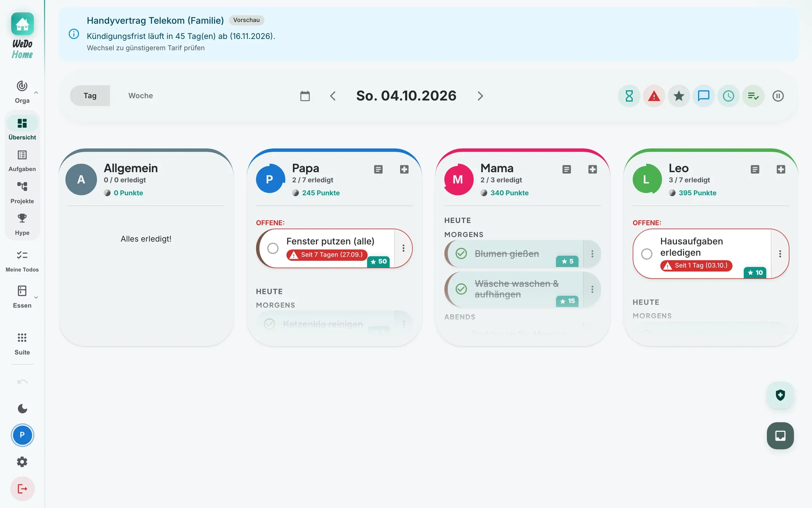The height and width of the screenshot is (508, 812).
Task: Open options menu for Blumen gießen
Action: pos(592,254)
